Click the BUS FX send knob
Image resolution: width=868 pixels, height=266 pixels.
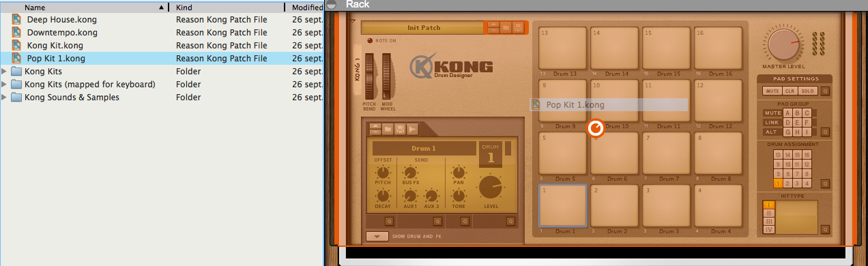tap(411, 173)
